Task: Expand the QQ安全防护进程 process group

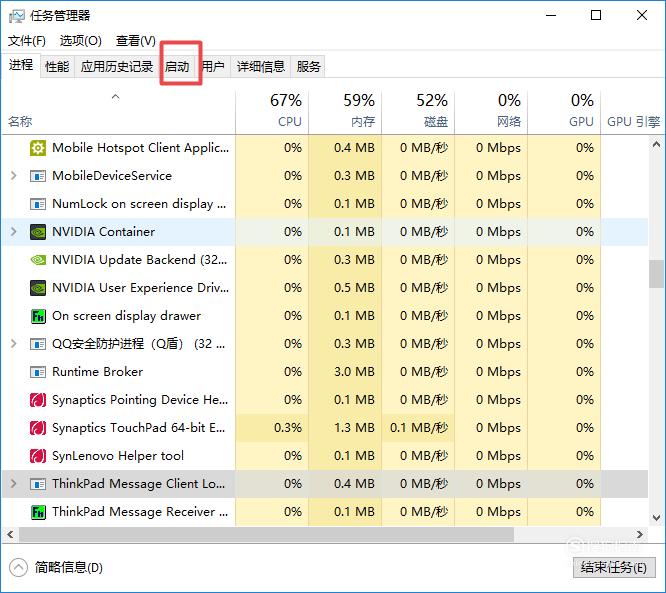Action: click(14, 344)
